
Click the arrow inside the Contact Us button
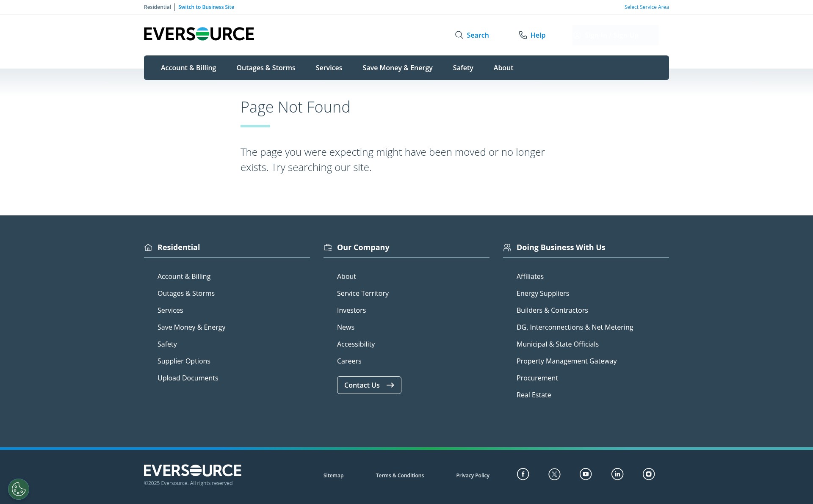coord(390,385)
